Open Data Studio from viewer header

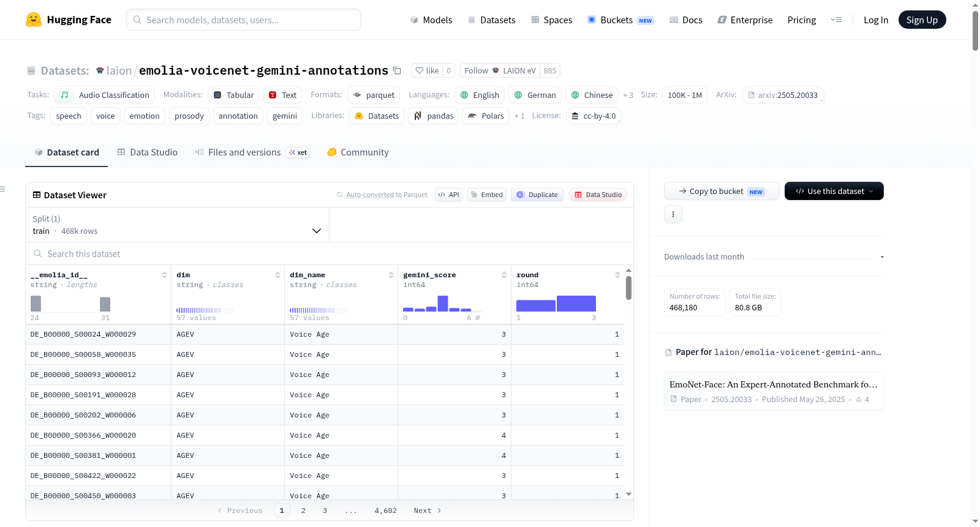pos(598,195)
